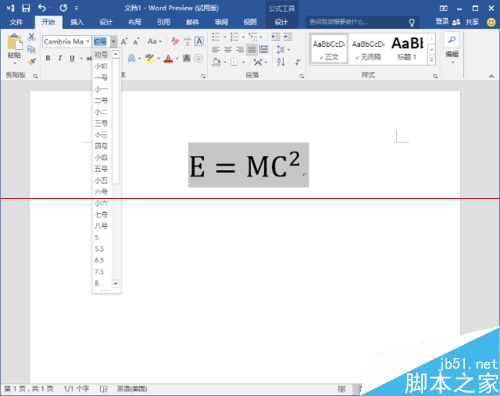Click the numbered list icon

[234, 37]
